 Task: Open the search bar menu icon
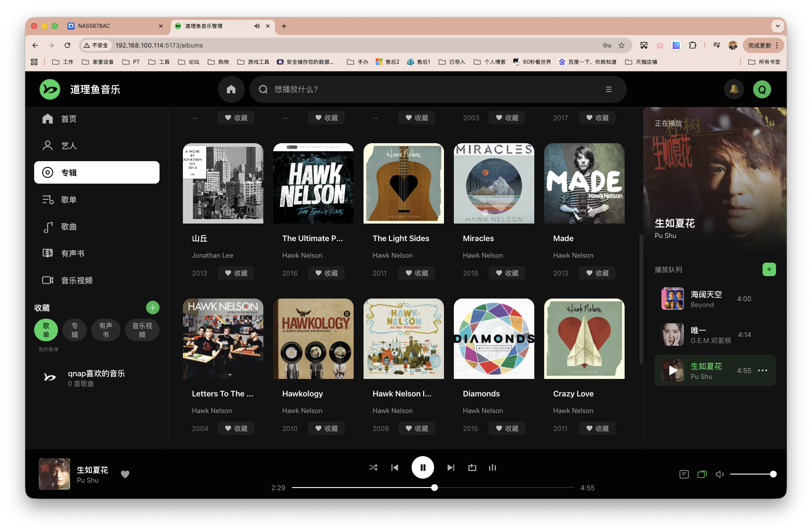pos(608,89)
